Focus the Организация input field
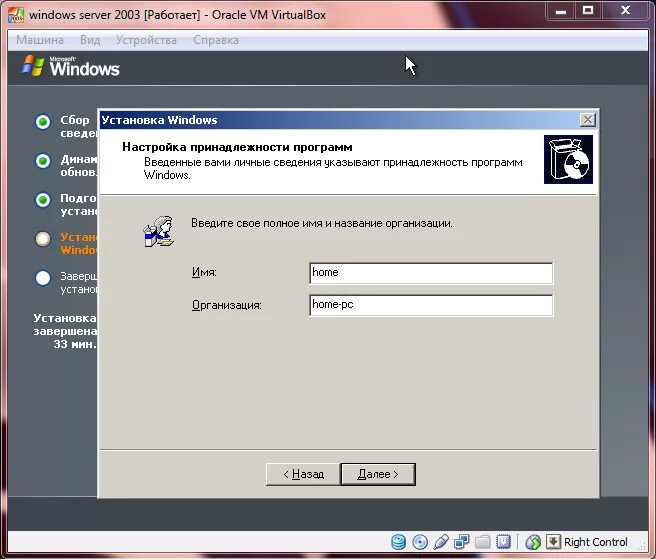 [x=431, y=305]
